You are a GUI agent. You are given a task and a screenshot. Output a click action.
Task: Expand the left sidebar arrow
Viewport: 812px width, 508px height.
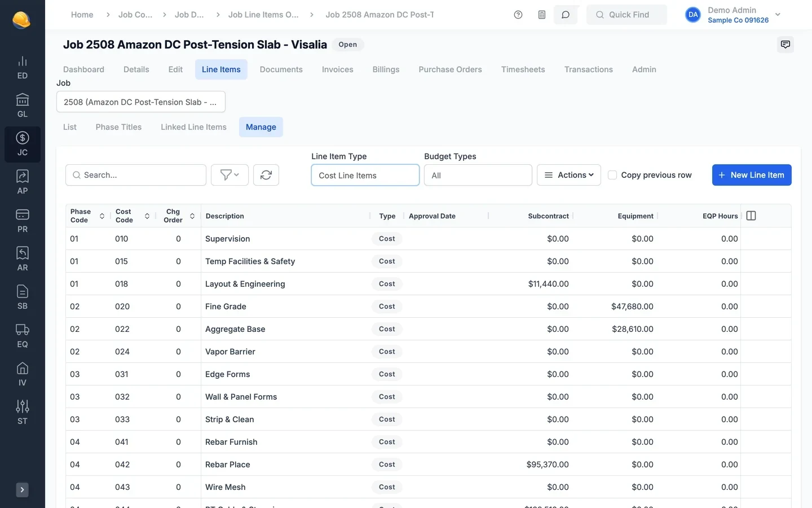tap(22, 490)
